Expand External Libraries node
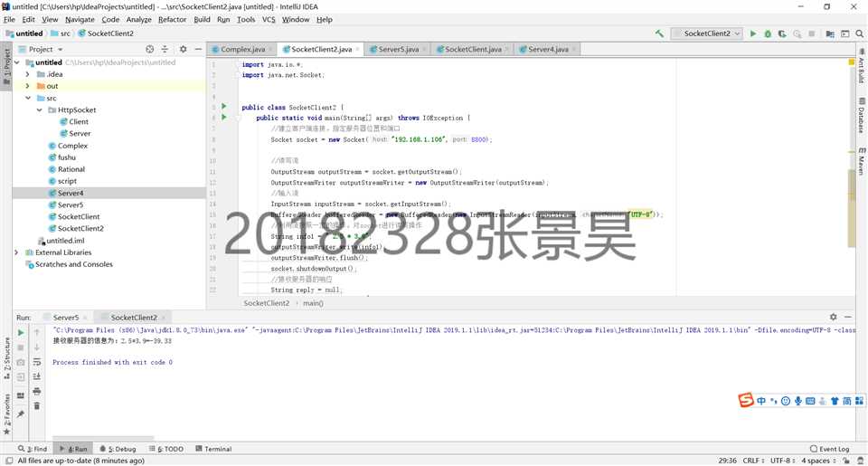The width and height of the screenshot is (868, 466). pyautogui.click(x=16, y=252)
